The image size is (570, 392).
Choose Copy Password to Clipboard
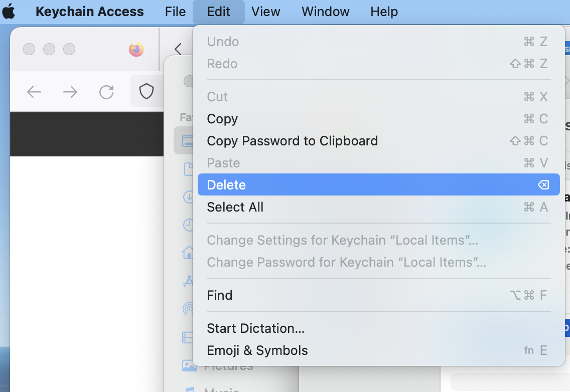292,141
